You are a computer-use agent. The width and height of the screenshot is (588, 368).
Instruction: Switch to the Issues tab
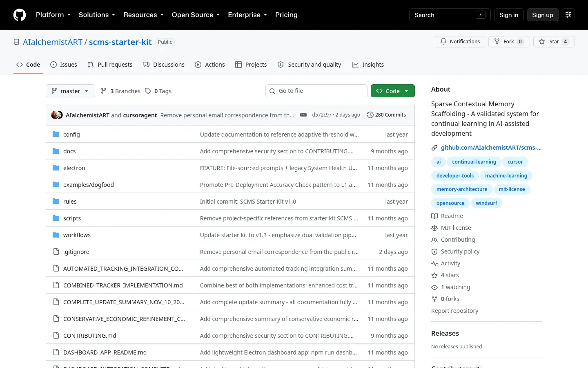point(64,65)
